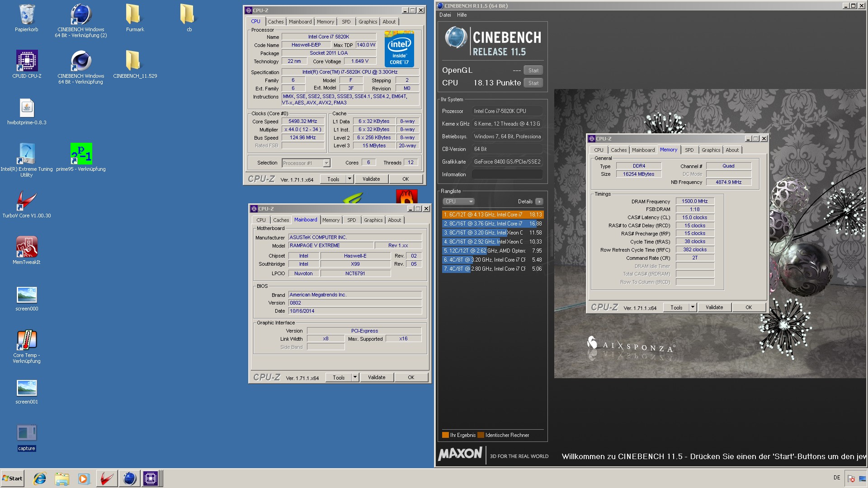Select ranking row 6C/12T @ 4.13 GHz
The image size is (868, 488).
[x=493, y=215]
